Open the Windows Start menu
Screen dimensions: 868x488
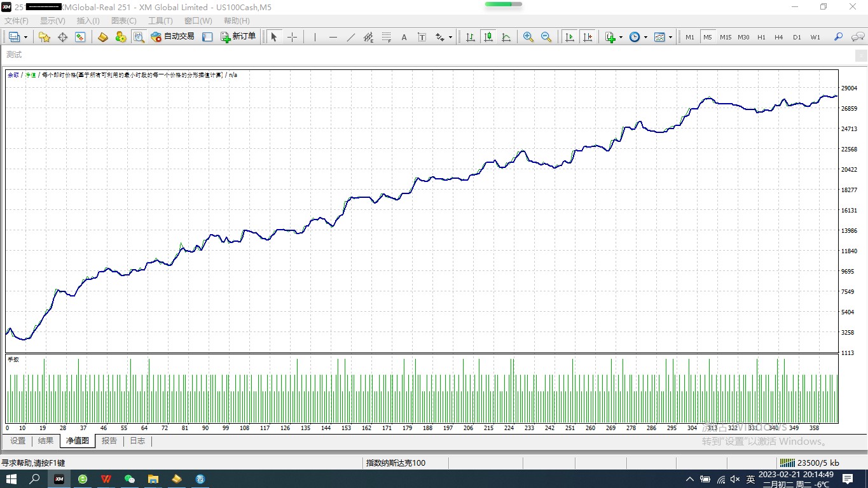pyautogui.click(x=11, y=479)
